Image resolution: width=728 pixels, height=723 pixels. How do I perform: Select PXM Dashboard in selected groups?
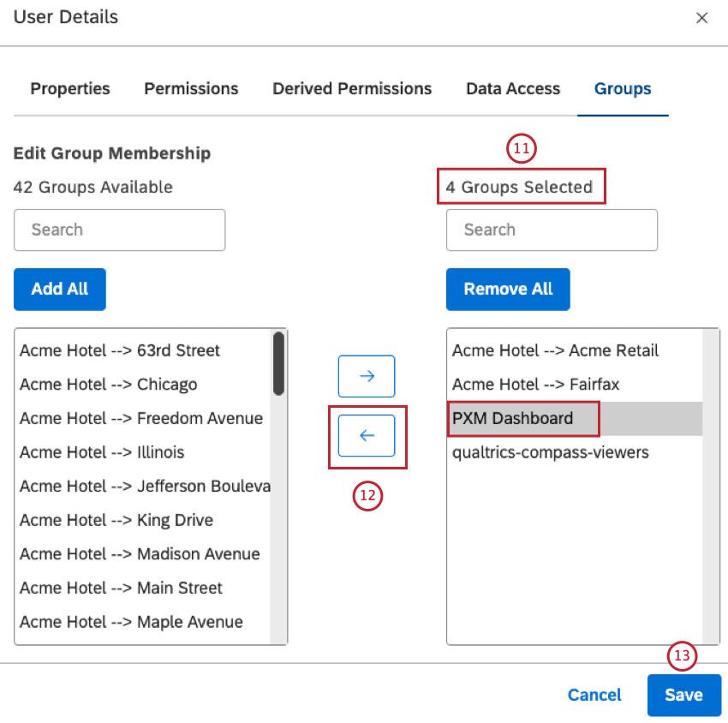point(522,418)
